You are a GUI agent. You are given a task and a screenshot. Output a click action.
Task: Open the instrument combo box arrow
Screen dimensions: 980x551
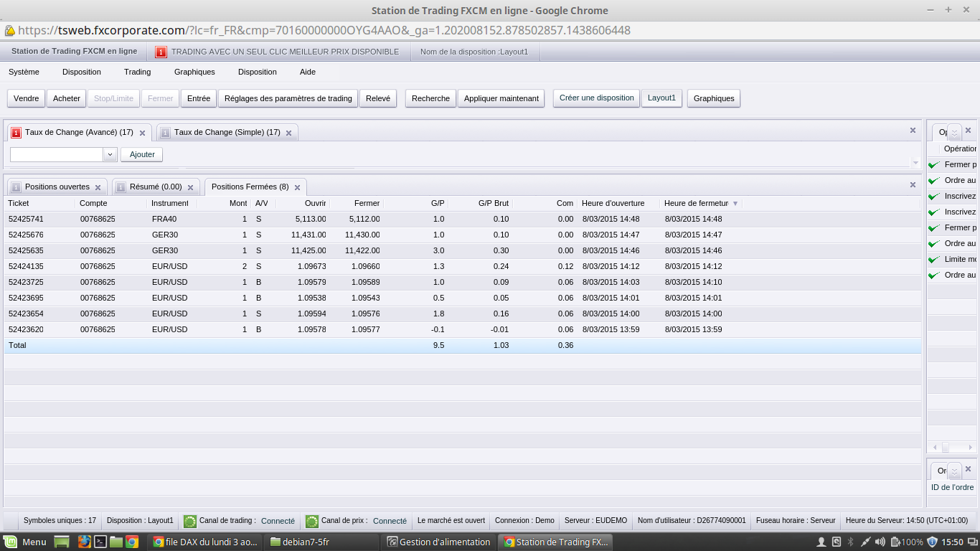(110, 154)
